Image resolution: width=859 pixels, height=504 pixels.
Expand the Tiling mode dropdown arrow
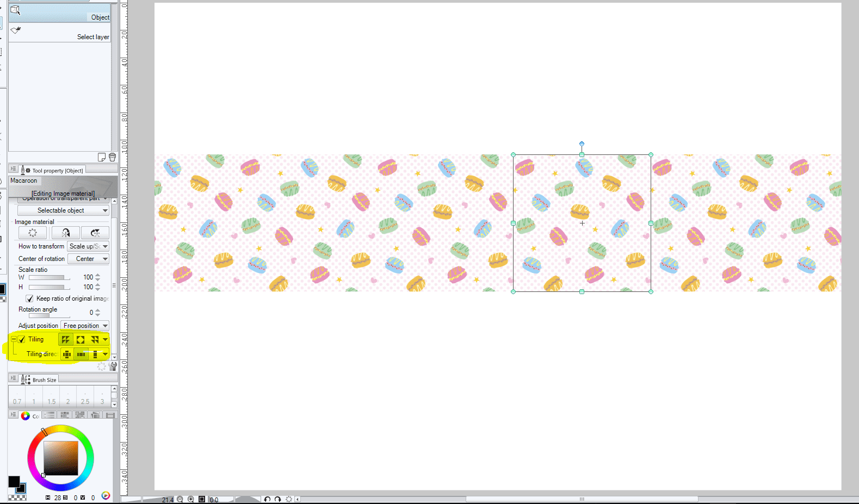(x=106, y=339)
